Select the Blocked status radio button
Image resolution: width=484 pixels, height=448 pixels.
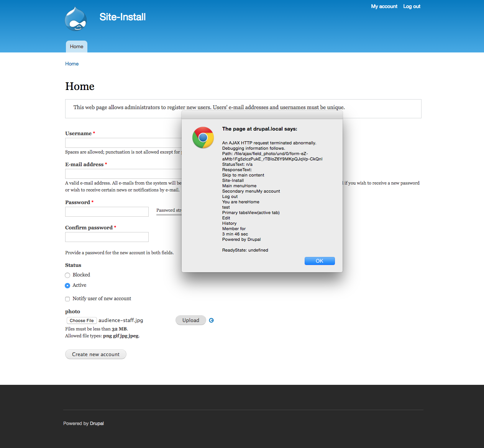coord(67,275)
